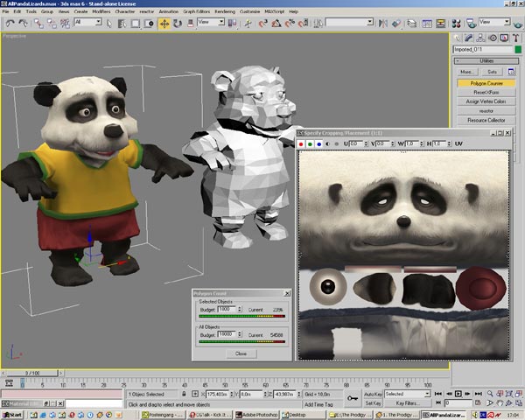Toggle red channel in cropping window

tap(301, 144)
